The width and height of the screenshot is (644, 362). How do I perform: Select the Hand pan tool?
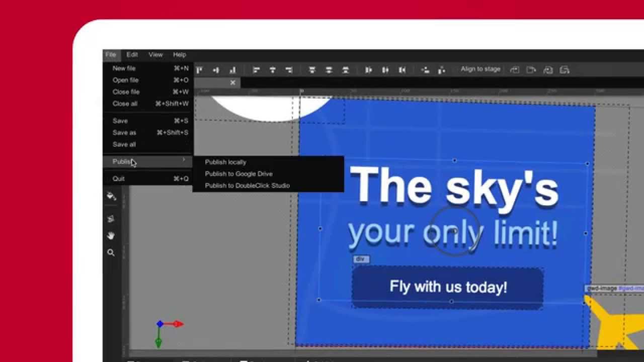pyautogui.click(x=111, y=236)
